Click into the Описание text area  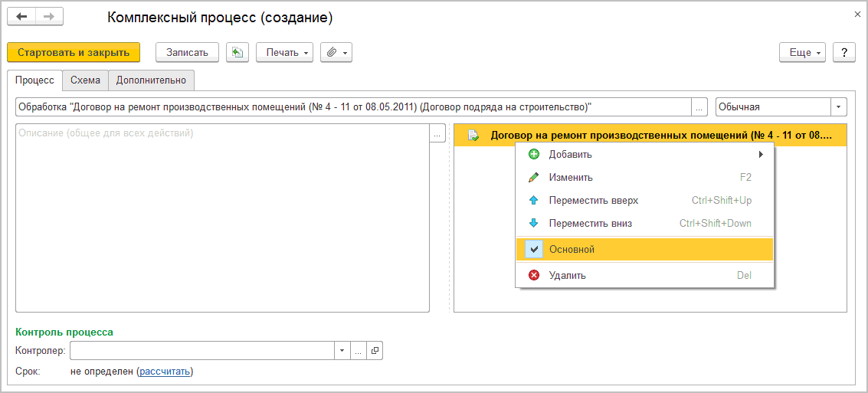coord(222,222)
